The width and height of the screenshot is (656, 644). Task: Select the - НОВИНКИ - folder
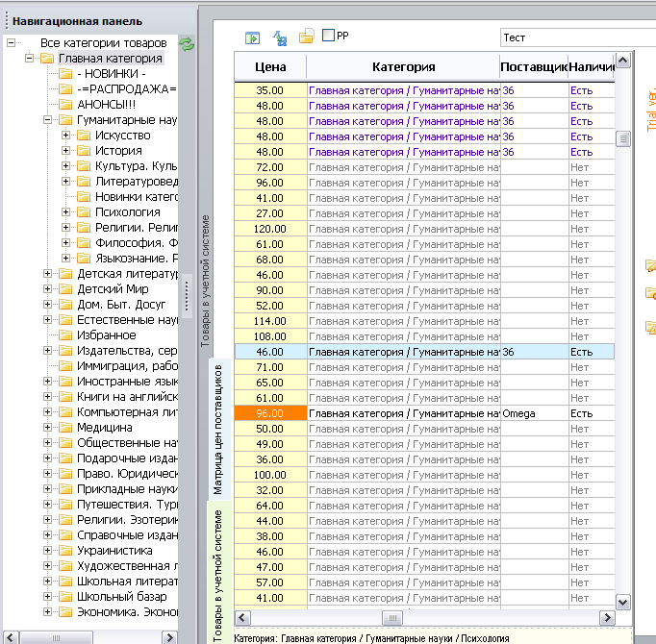(112, 74)
